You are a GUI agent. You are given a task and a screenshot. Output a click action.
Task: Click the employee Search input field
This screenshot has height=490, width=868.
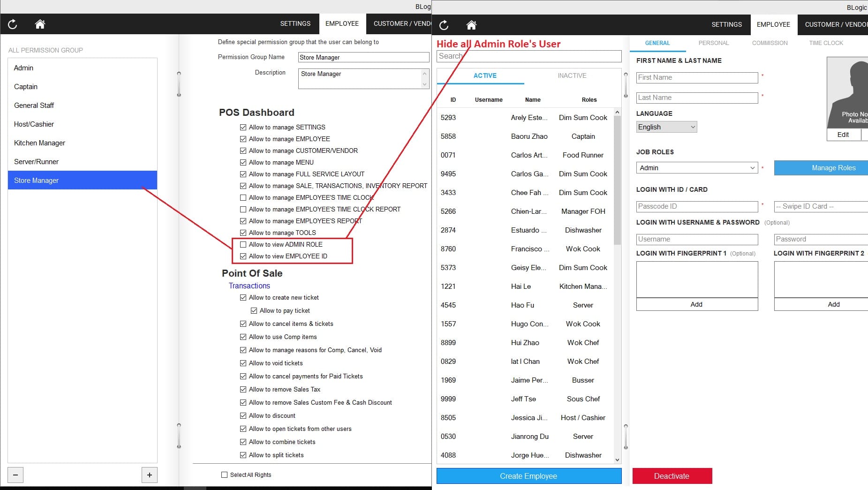tap(528, 56)
